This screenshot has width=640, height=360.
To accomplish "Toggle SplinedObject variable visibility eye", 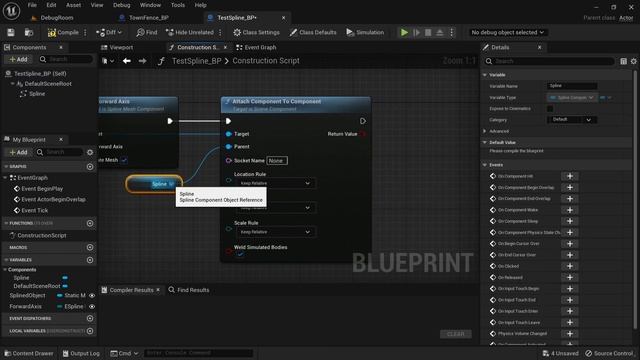I will point(92,295).
